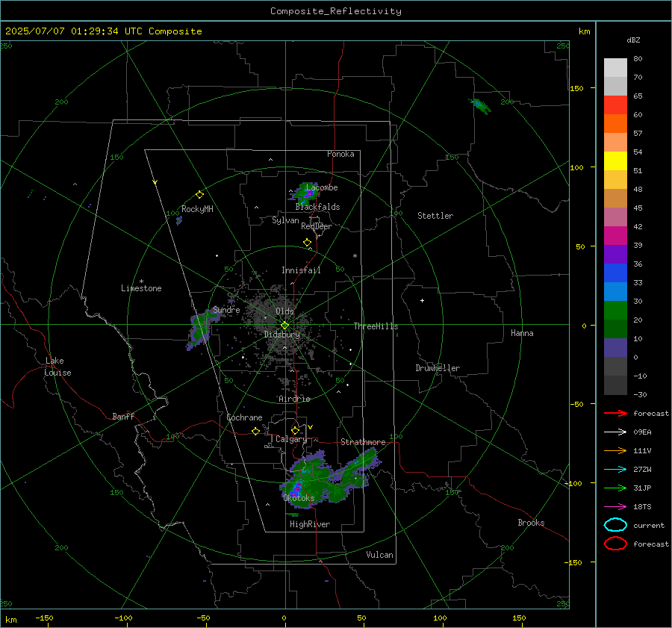
Task: Click the magenta 18TS arrow icon
Action: tap(615, 507)
